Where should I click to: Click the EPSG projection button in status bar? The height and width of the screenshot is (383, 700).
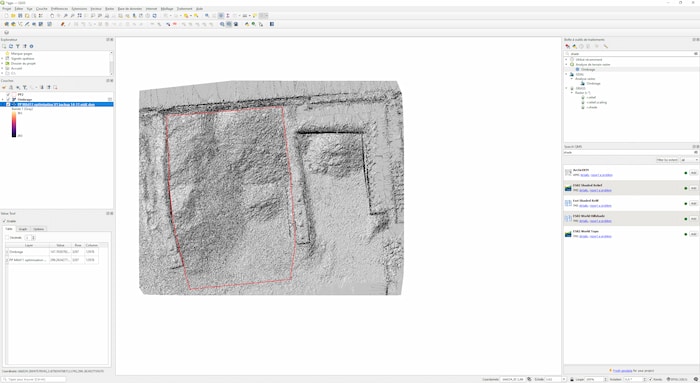tap(677, 379)
